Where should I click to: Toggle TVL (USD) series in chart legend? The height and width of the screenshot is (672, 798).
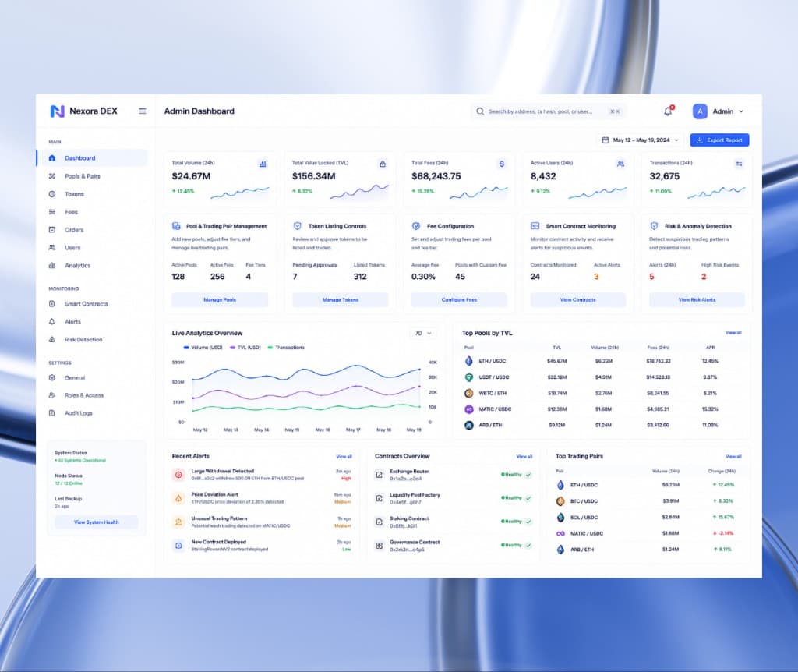pyautogui.click(x=245, y=347)
